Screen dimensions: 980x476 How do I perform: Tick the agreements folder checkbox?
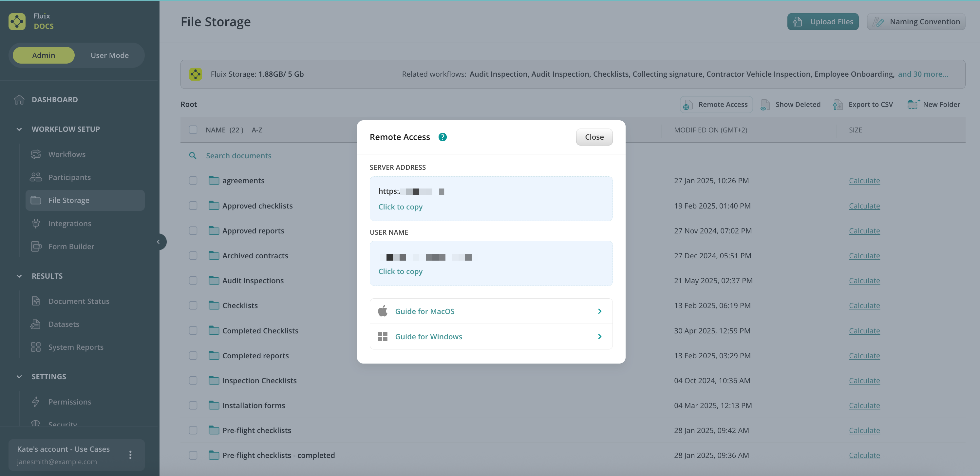pos(193,181)
